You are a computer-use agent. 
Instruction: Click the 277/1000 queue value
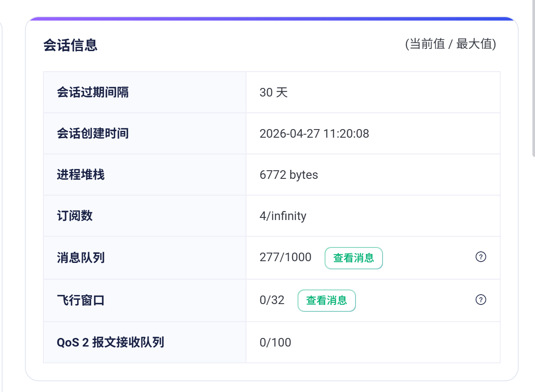click(x=286, y=257)
